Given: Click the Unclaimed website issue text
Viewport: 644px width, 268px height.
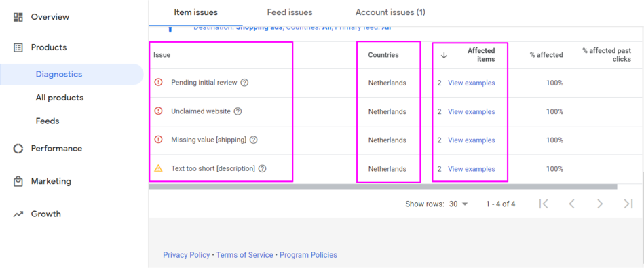Looking at the screenshot, I should pyautogui.click(x=201, y=111).
